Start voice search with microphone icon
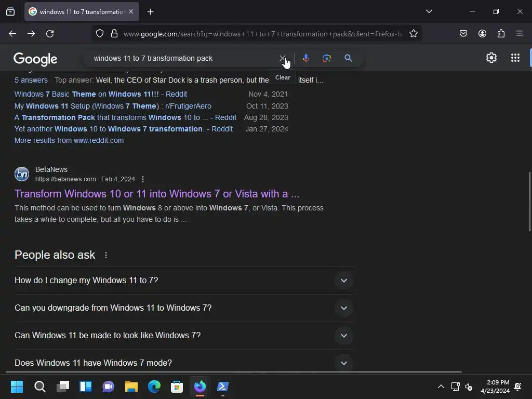The height and width of the screenshot is (399, 532). 305,58
